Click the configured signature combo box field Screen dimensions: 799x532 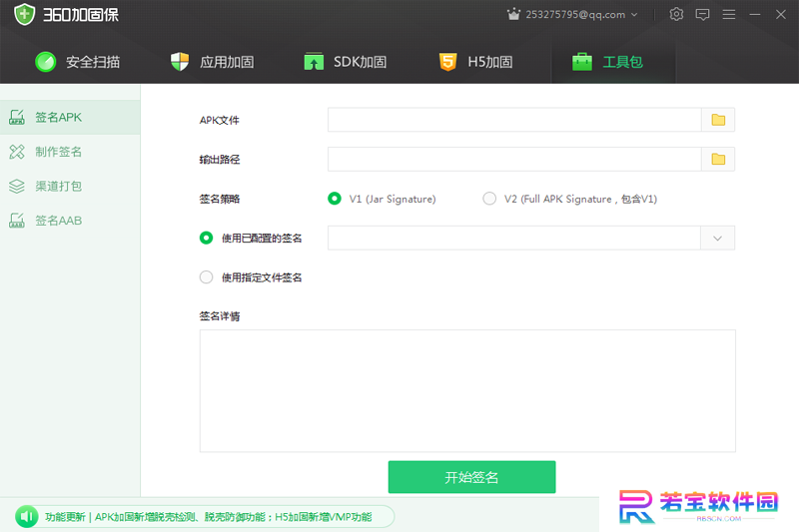point(514,239)
